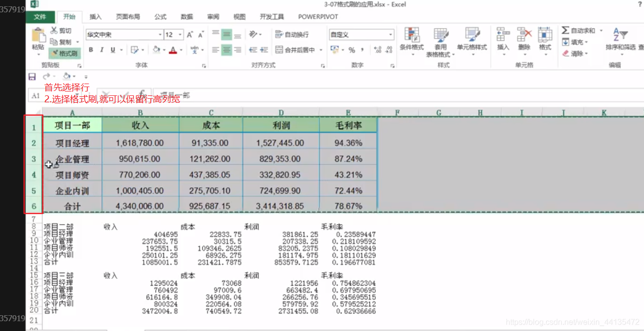The image size is (644, 331).
Task: Expand the Merge & Center dropdown arrow
Action: (320, 50)
